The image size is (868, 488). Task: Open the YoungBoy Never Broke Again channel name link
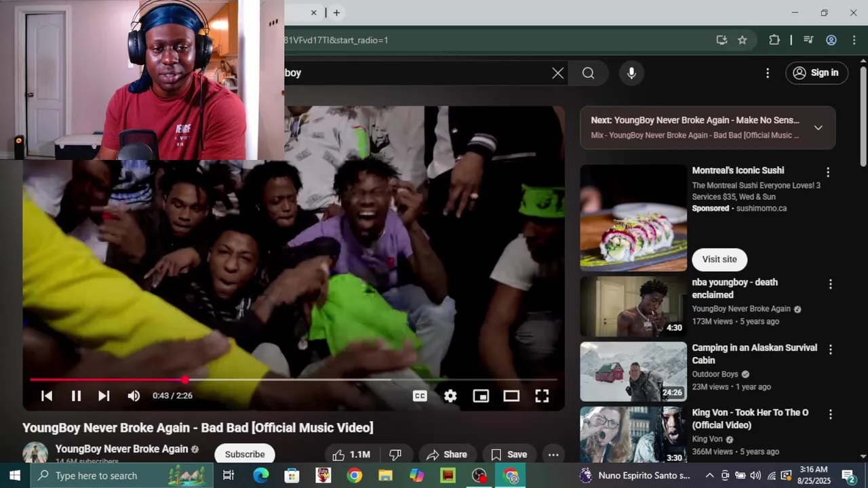click(121, 449)
